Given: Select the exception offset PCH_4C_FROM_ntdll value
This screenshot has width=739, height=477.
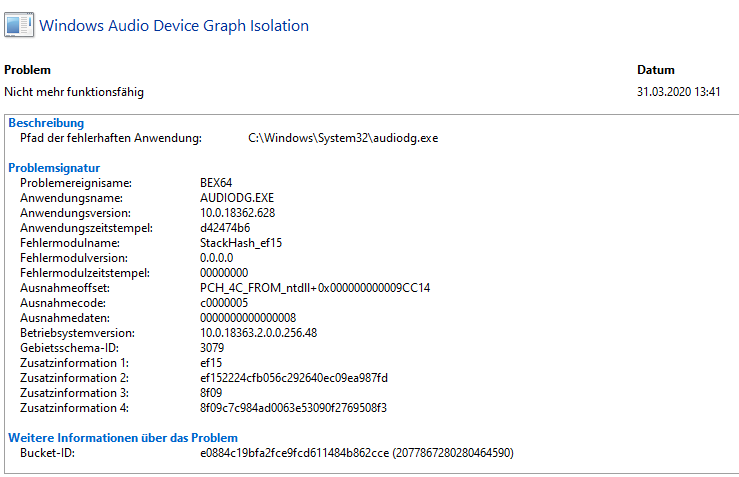Looking at the screenshot, I should [315, 288].
